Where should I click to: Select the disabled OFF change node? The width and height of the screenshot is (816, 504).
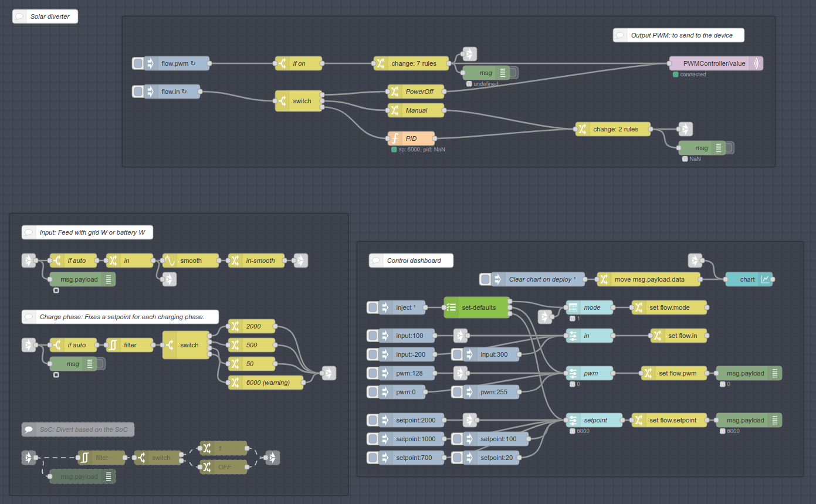(224, 467)
